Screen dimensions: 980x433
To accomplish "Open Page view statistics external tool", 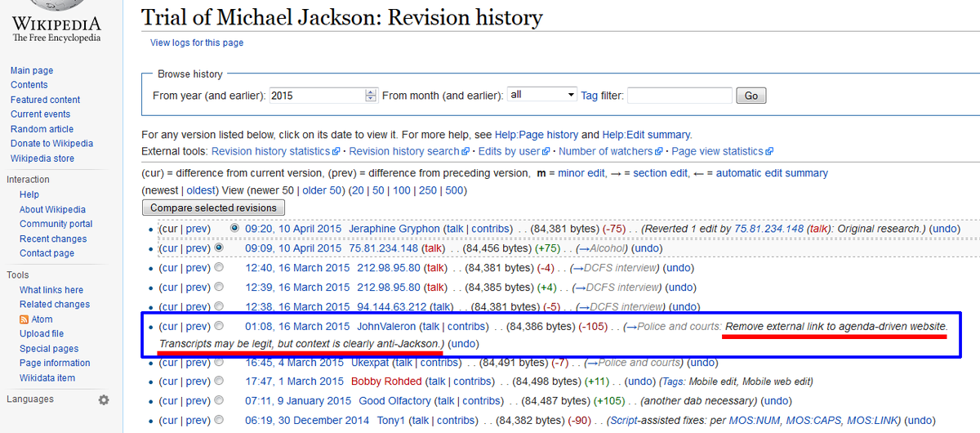I will click(x=722, y=151).
